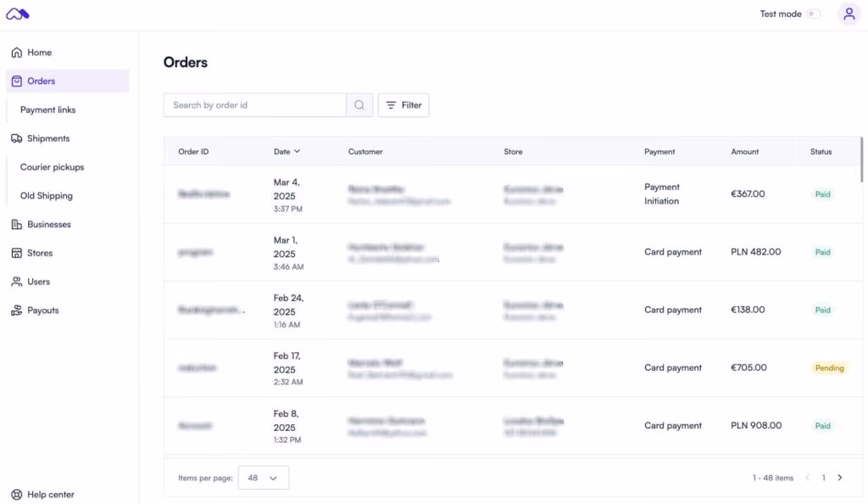The height and width of the screenshot is (504, 868).
Task: Click the Customer column header
Action: (365, 152)
